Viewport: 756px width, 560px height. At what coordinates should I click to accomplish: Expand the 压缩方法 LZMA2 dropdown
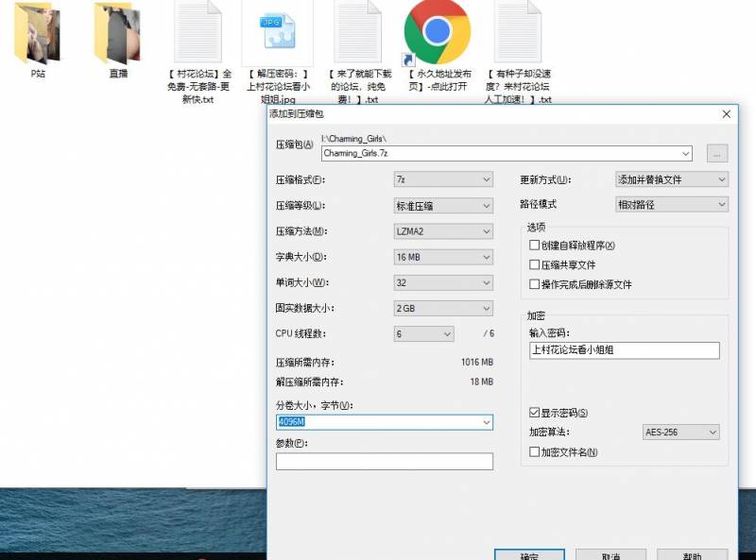pos(443,231)
